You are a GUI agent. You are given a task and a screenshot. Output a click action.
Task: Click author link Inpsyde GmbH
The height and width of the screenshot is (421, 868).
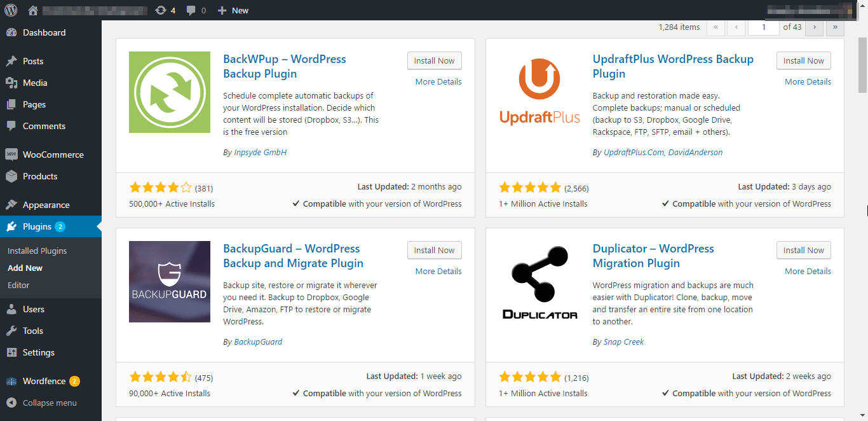tap(260, 153)
